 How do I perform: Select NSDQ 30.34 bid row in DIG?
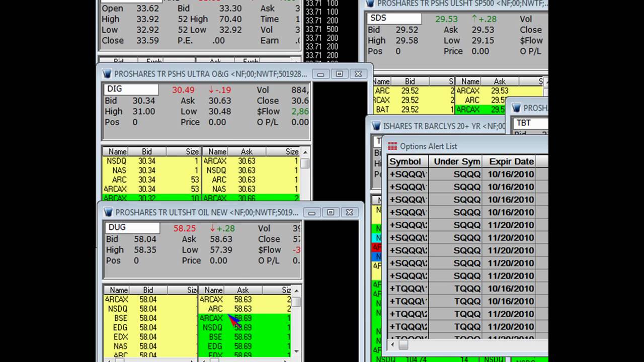151,161
